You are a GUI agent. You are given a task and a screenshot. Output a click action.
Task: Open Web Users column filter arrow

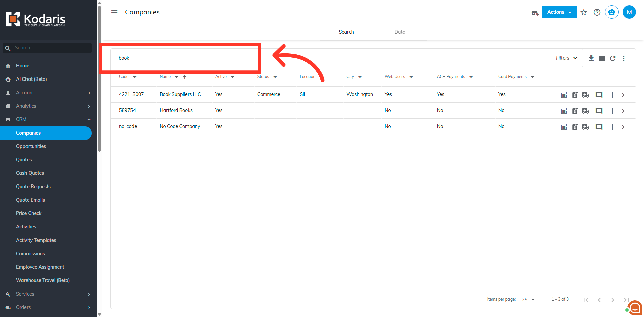pos(411,77)
